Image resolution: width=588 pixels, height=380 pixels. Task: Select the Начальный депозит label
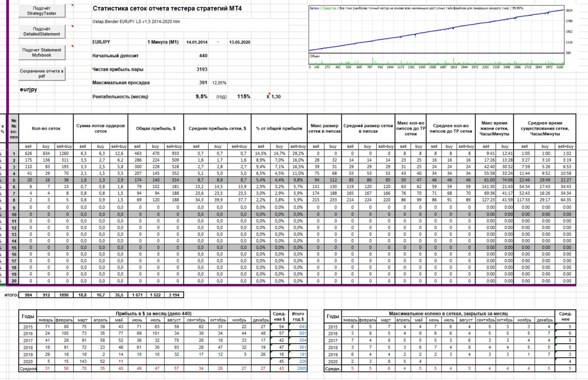115,56
